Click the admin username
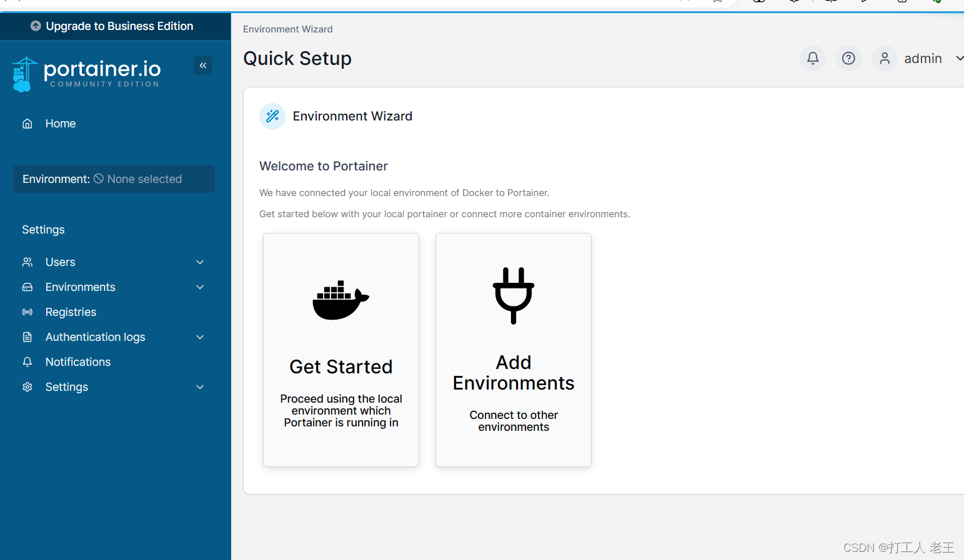The width and height of the screenshot is (964, 560). pos(923,58)
